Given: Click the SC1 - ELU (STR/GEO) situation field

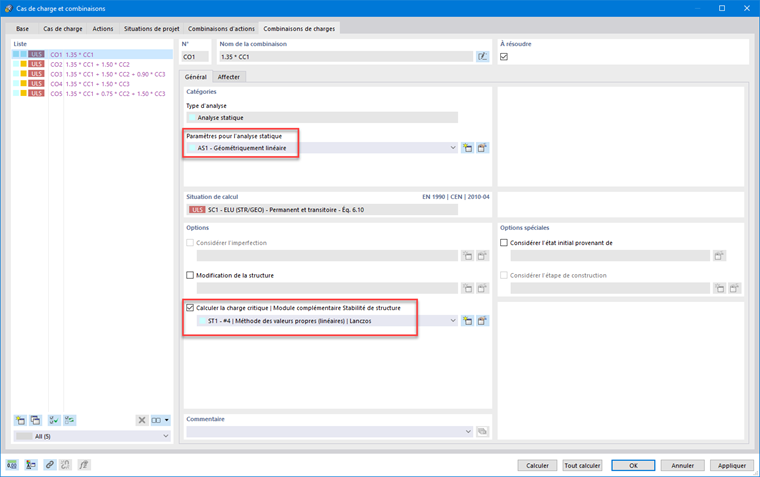Looking at the screenshot, I should coord(322,210).
